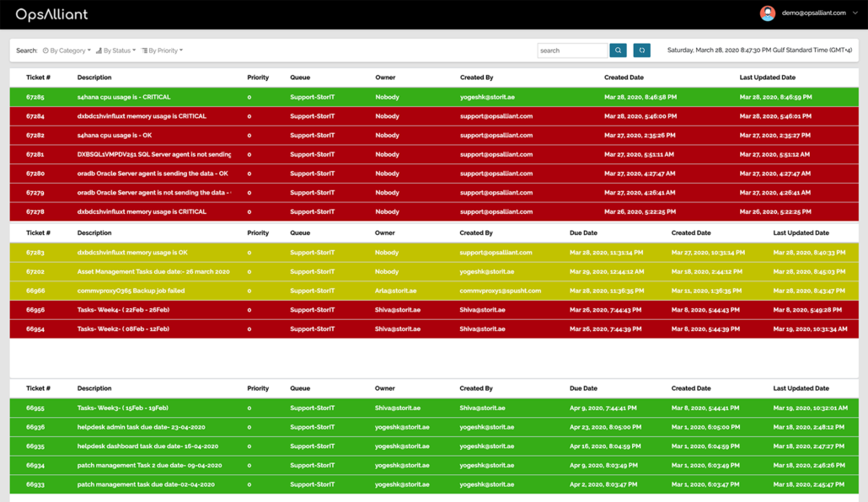This screenshot has height=502, width=868.
Task: Click the blue search magnifier button
Action: click(x=618, y=51)
